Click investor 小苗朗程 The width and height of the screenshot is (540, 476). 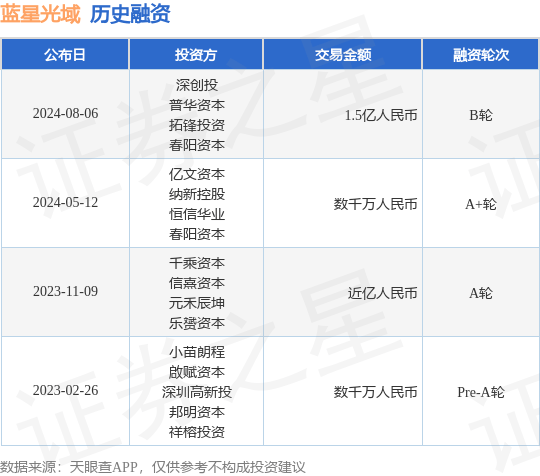point(197,352)
